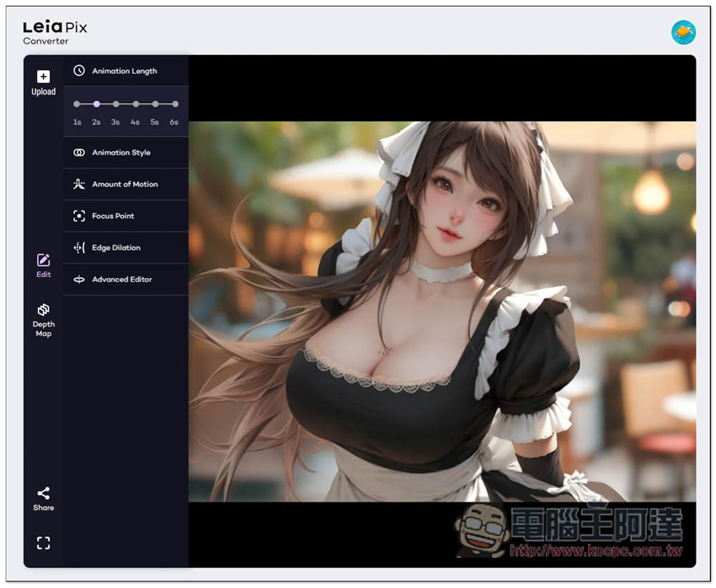The image size is (716, 588).
Task: Click the Focus Point target icon
Action: pos(79,216)
